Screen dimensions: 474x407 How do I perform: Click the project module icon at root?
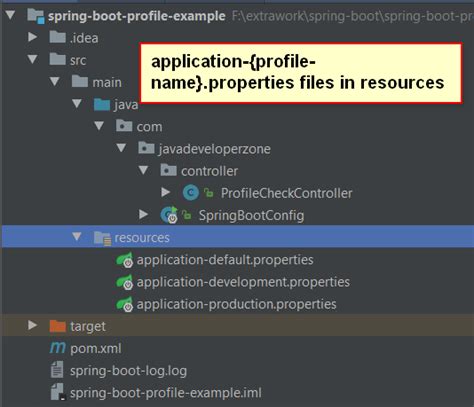coord(36,16)
